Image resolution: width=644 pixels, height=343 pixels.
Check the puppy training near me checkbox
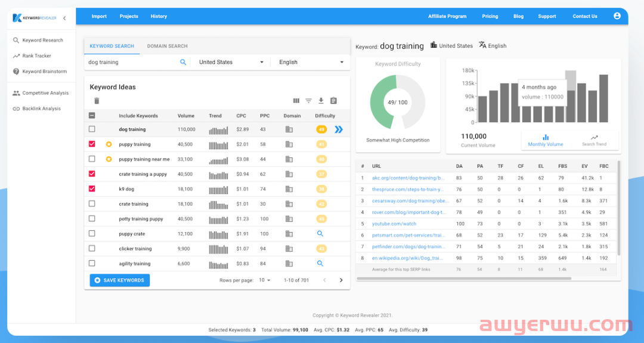point(92,159)
